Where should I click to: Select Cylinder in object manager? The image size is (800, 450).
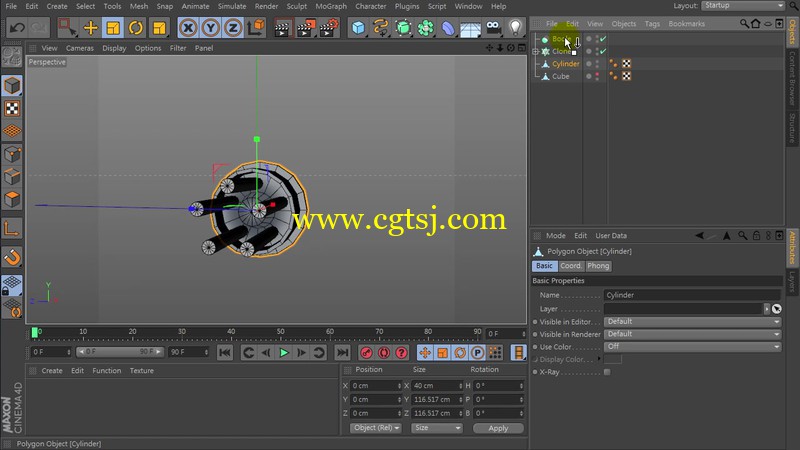click(565, 64)
